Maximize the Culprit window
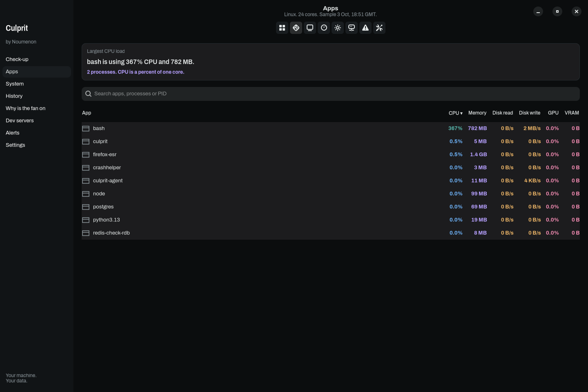The image size is (588, 392). pos(557,11)
